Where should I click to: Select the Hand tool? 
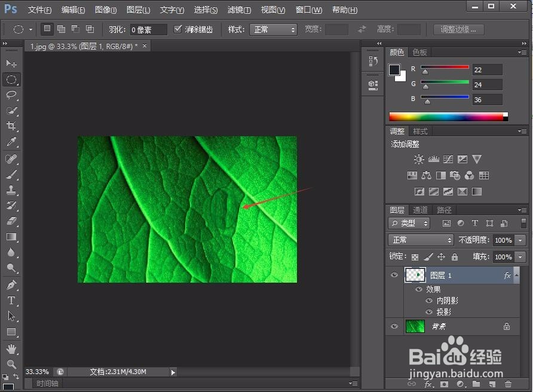[x=11, y=349]
